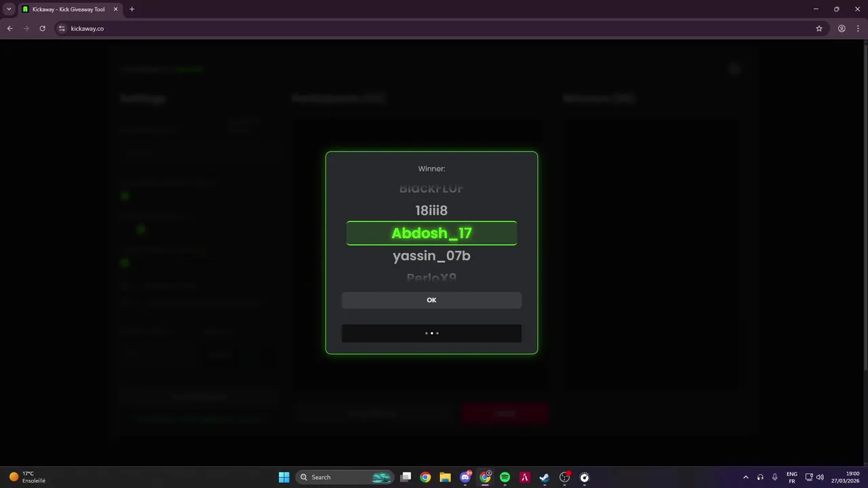Screen dimensions: 868x488
Task: Open the tab search dropdown arrow
Action: click(9, 9)
